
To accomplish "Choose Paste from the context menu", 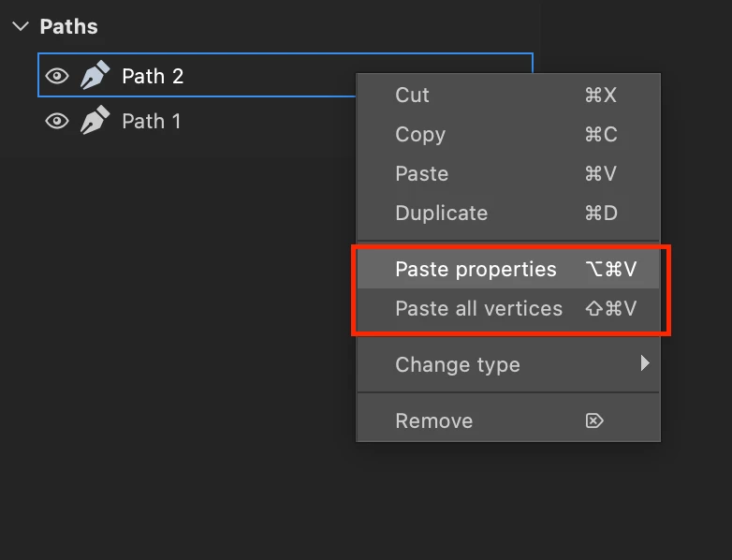I will tap(508, 174).
